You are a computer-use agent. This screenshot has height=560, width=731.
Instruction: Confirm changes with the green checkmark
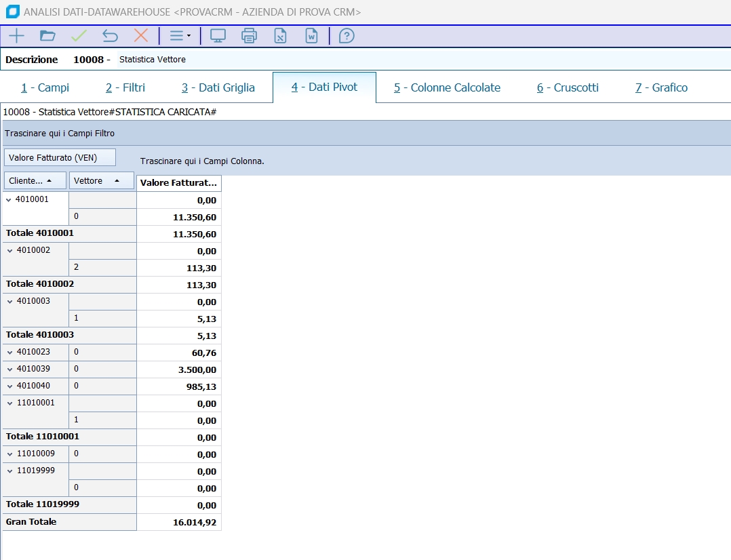tap(79, 36)
